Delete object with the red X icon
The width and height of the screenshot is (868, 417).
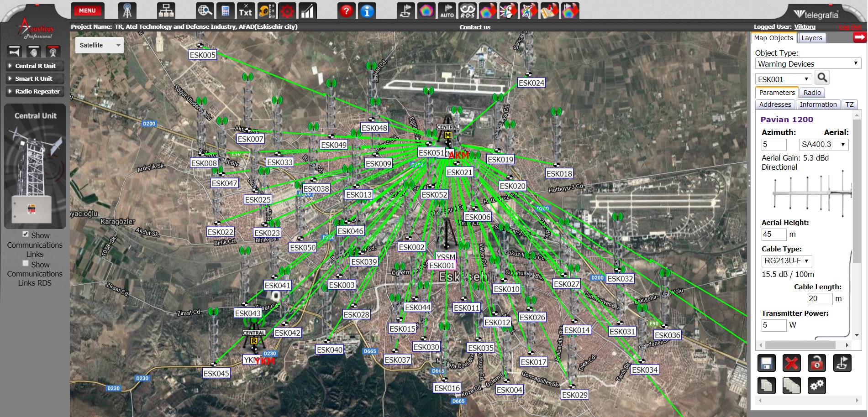point(792,363)
